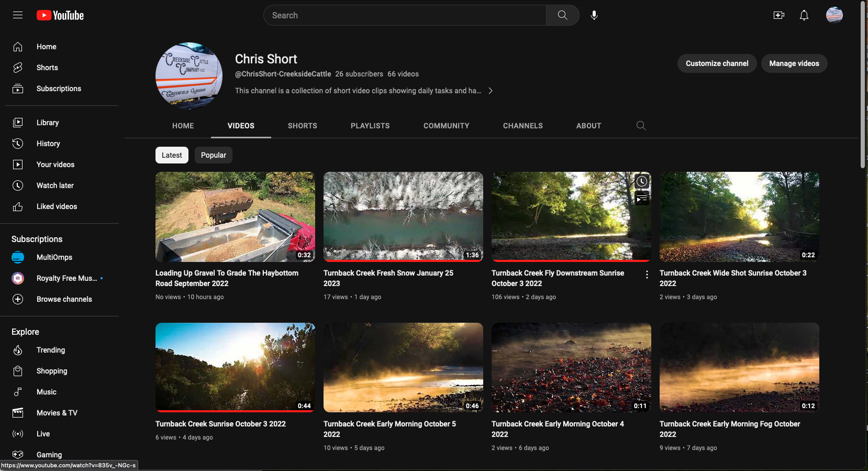The height and width of the screenshot is (471, 868).
Task: Click the YouTube logo
Action: [60, 15]
